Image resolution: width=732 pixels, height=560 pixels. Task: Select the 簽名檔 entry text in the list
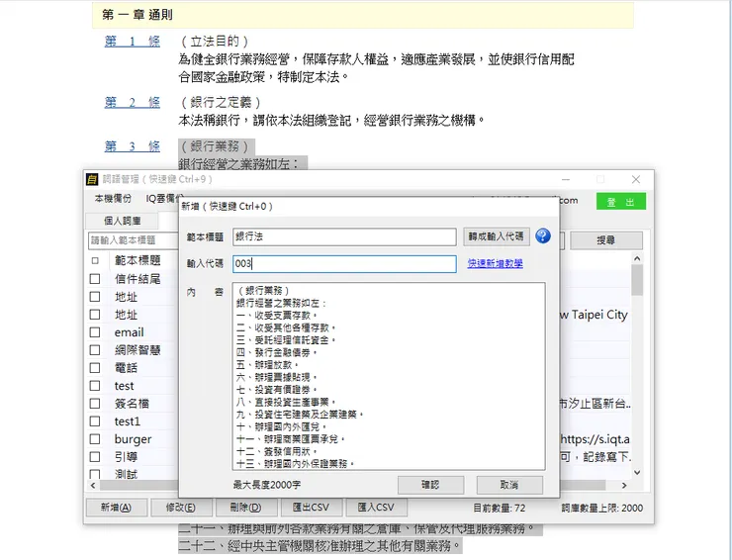[x=132, y=404]
